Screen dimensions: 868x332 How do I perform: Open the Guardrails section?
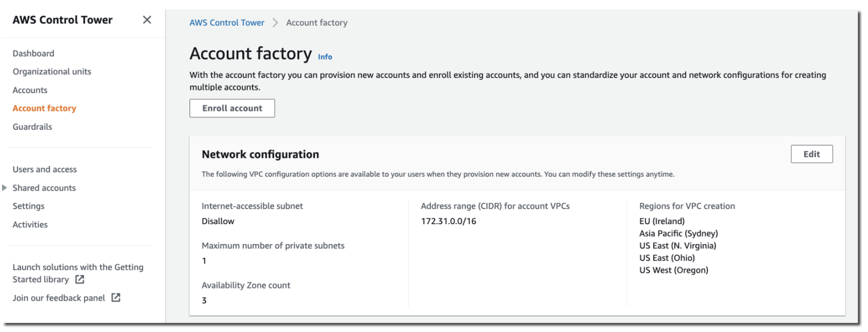(x=32, y=127)
